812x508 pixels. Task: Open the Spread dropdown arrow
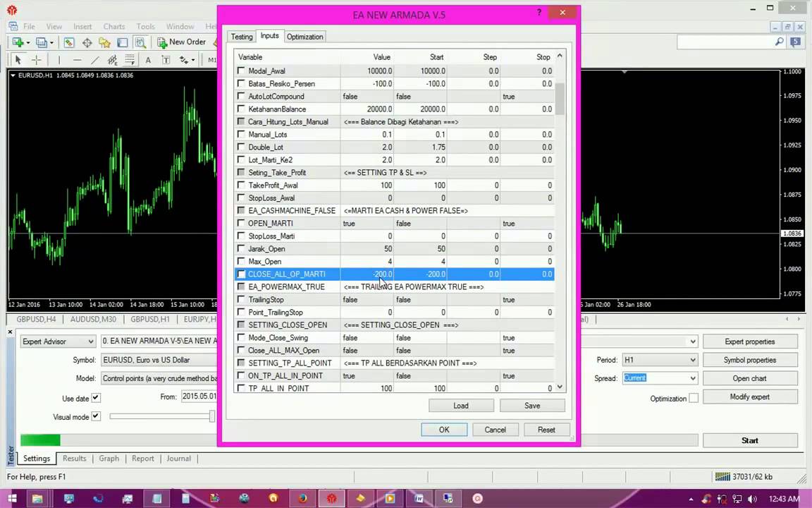[x=692, y=378]
